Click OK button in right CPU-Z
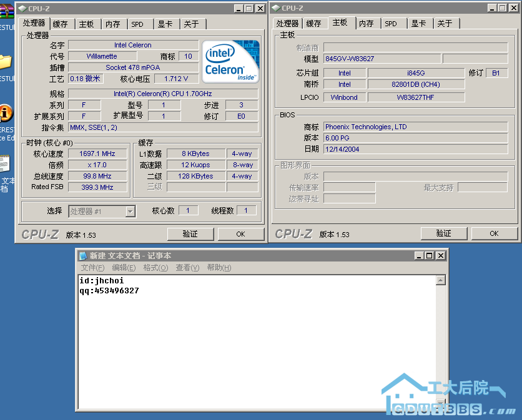The image size is (522, 420). 495,233
